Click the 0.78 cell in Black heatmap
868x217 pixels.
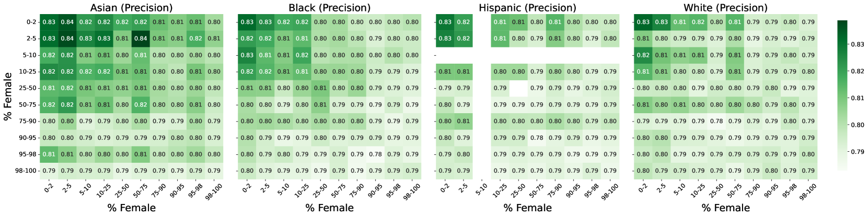coord(375,154)
